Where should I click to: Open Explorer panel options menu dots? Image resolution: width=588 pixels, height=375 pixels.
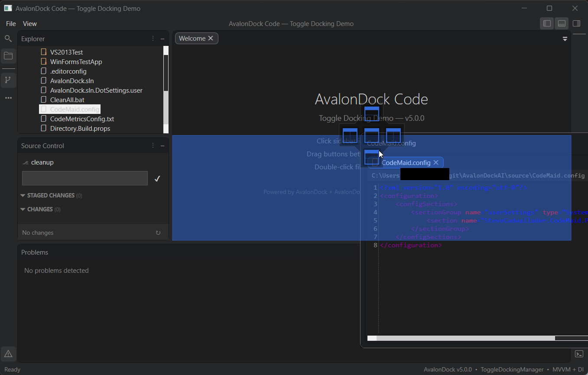tap(153, 39)
